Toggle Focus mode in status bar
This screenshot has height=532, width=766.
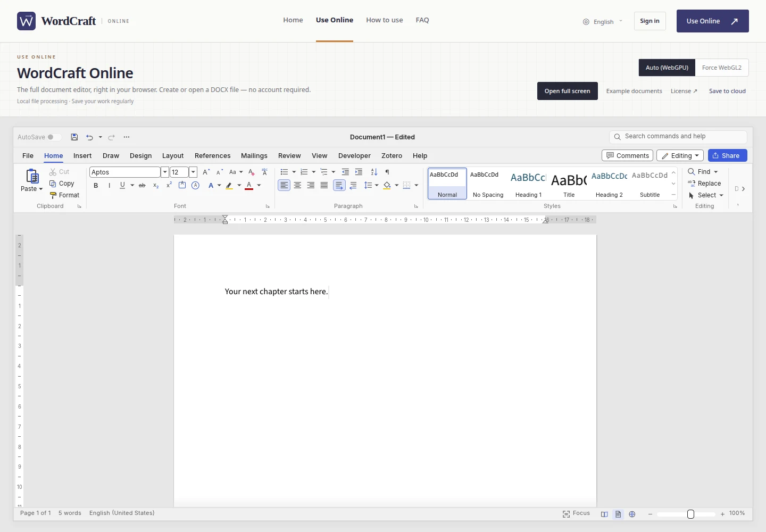point(576,513)
